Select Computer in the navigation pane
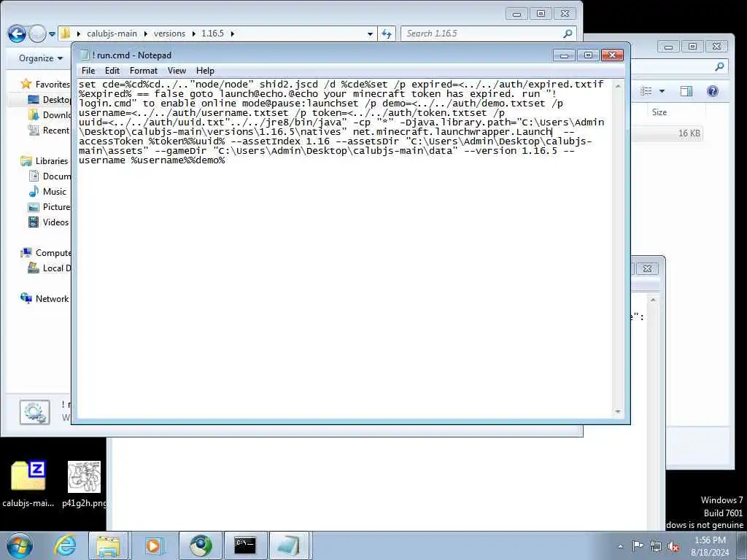The width and height of the screenshot is (747, 560). click(46, 253)
